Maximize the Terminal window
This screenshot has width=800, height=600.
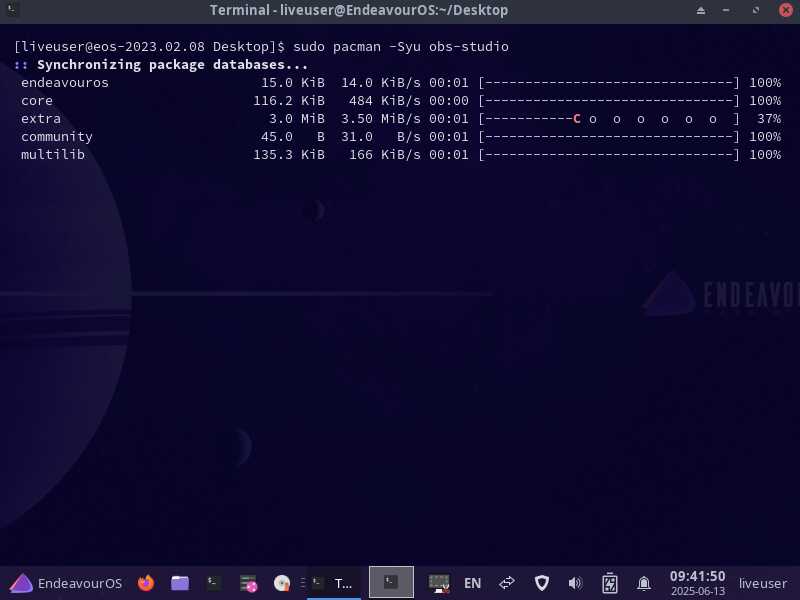point(756,10)
